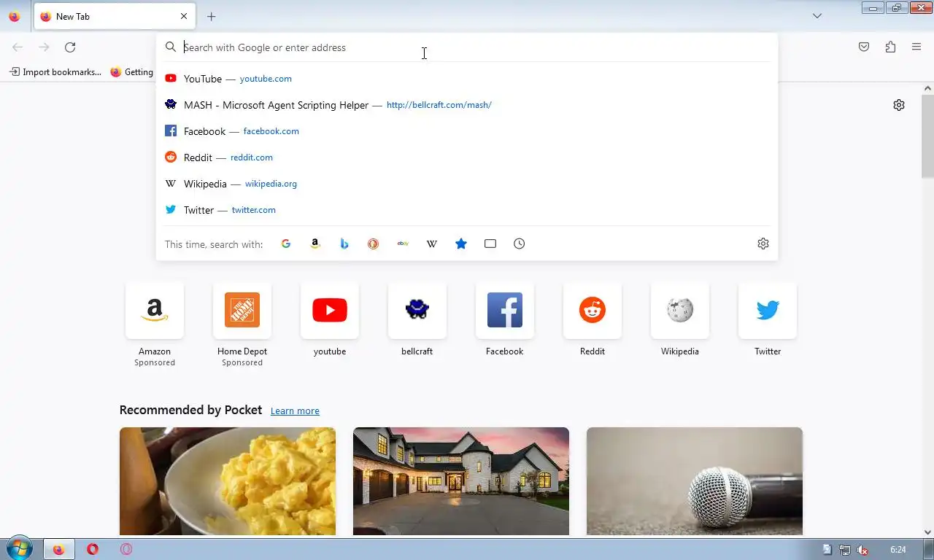Viewport: 934px width, 560px height.
Task: Search this time with Google icon
Action: coord(286,244)
